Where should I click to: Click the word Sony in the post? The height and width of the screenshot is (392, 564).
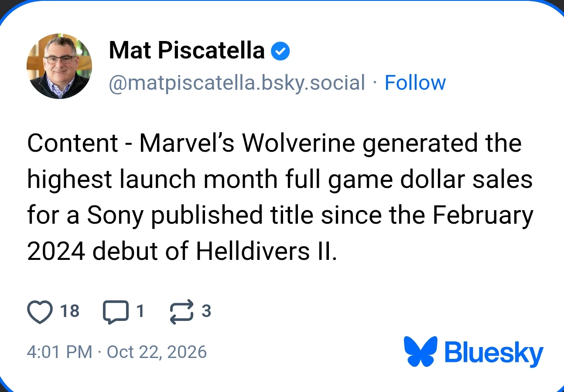tap(115, 217)
